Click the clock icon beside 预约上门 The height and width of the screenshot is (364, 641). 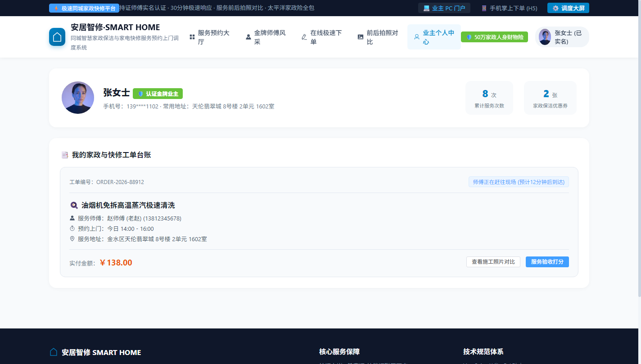(72, 229)
